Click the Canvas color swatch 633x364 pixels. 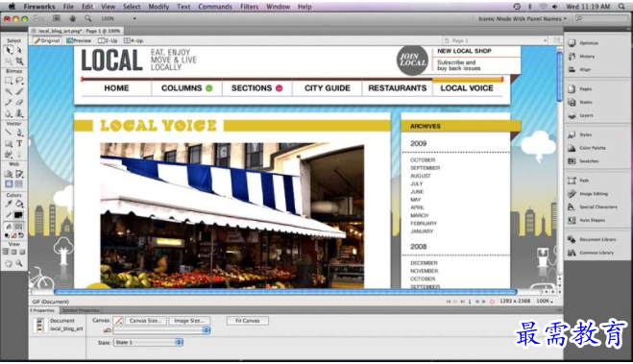118,321
